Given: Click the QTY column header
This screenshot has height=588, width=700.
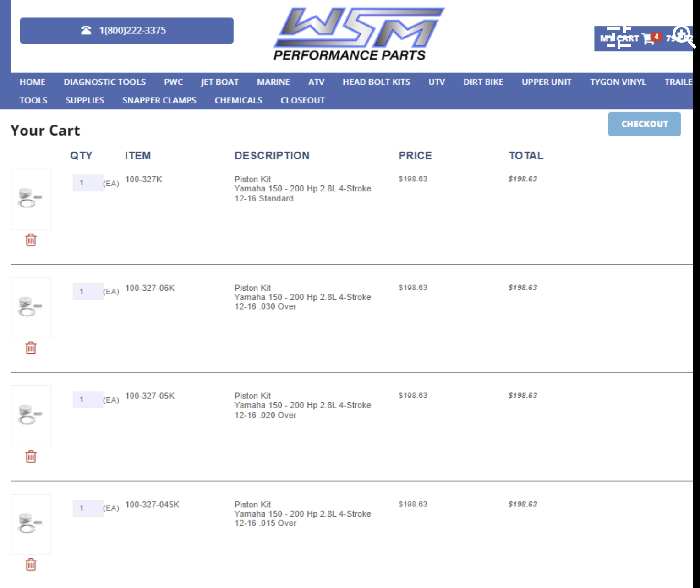Looking at the screenshot, I should (x=81, y=156).
